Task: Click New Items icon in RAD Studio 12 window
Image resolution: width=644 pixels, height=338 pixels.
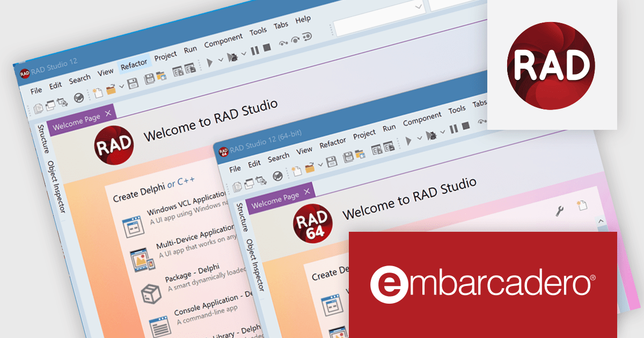Action: point(98,92)
